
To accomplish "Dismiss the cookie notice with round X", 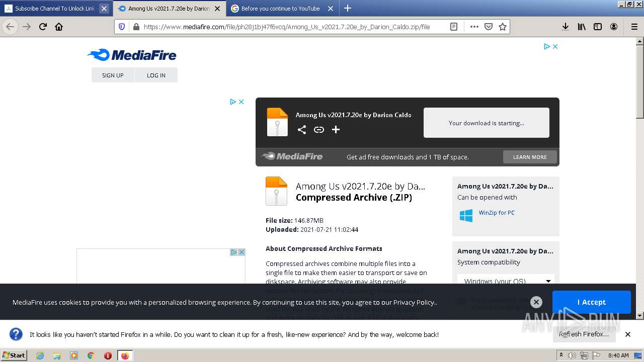I will pos(536,302).
